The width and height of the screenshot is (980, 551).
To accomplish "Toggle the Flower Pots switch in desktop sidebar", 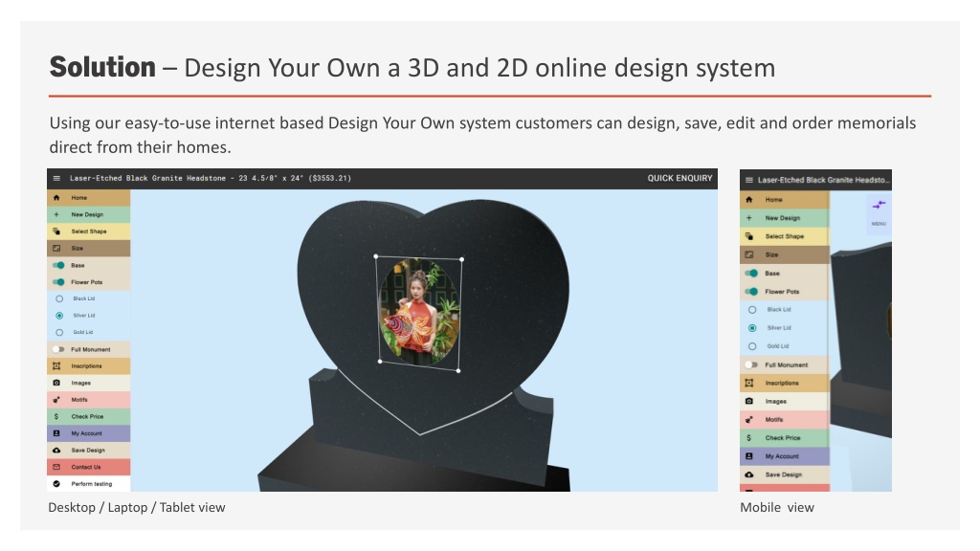I will click(x=58, y=282).
